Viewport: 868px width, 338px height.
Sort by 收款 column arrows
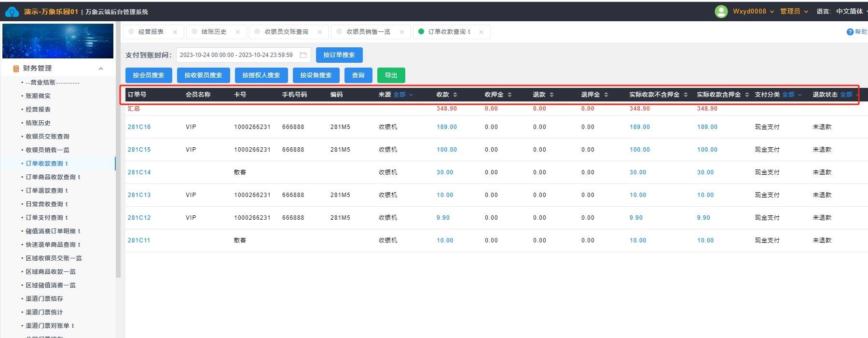pos(455,95)
